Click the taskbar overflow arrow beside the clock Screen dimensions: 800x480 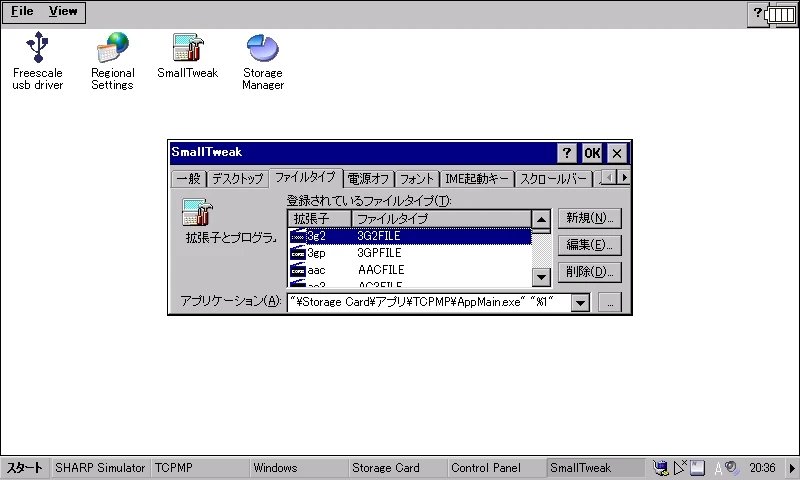click(x=791, y=468)
